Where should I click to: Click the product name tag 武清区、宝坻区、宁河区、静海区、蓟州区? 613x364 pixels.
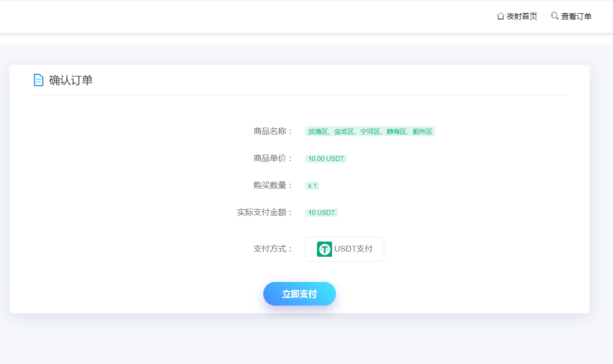click(370, 131)
